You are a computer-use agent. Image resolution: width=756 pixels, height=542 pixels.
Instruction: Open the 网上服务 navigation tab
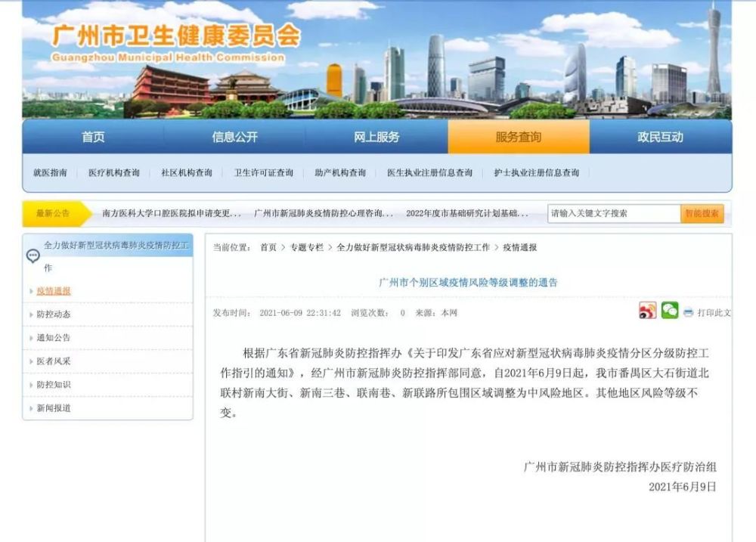[376, 137]
